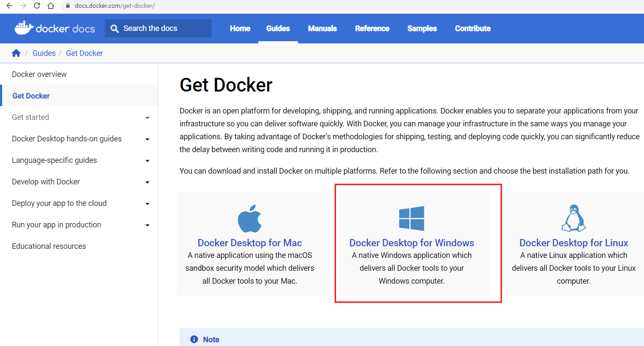Screen dimensions: 644x346
Task: Open the Manuals tab
Action: pyautogui.click(x=322, y=28)
